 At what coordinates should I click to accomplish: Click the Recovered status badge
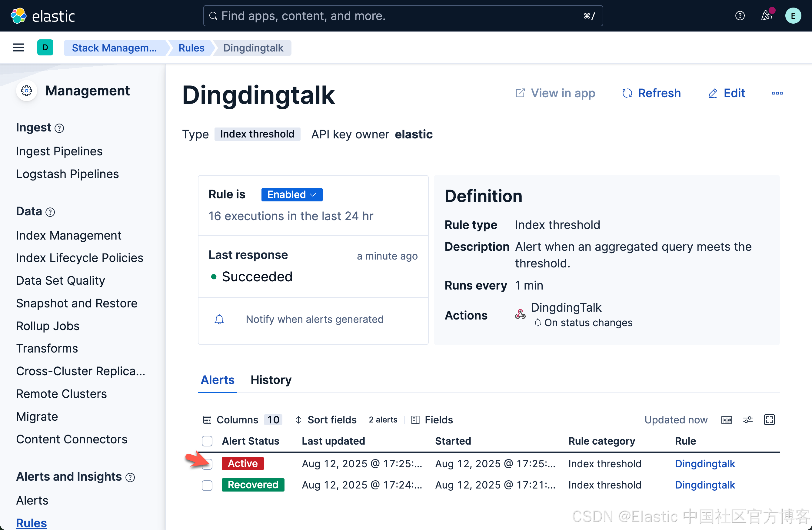tap(253, 485)
